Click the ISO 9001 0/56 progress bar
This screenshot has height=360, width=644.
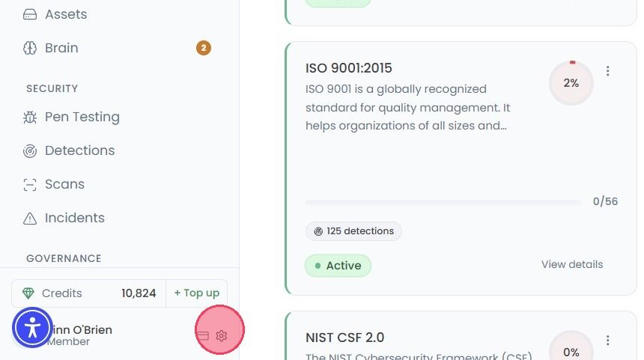pos(443,202)
